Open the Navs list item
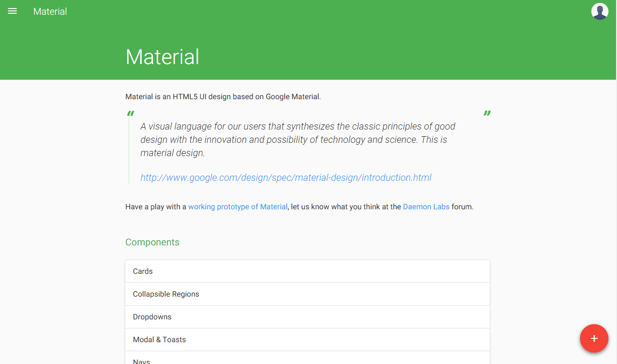 (308, 358)
